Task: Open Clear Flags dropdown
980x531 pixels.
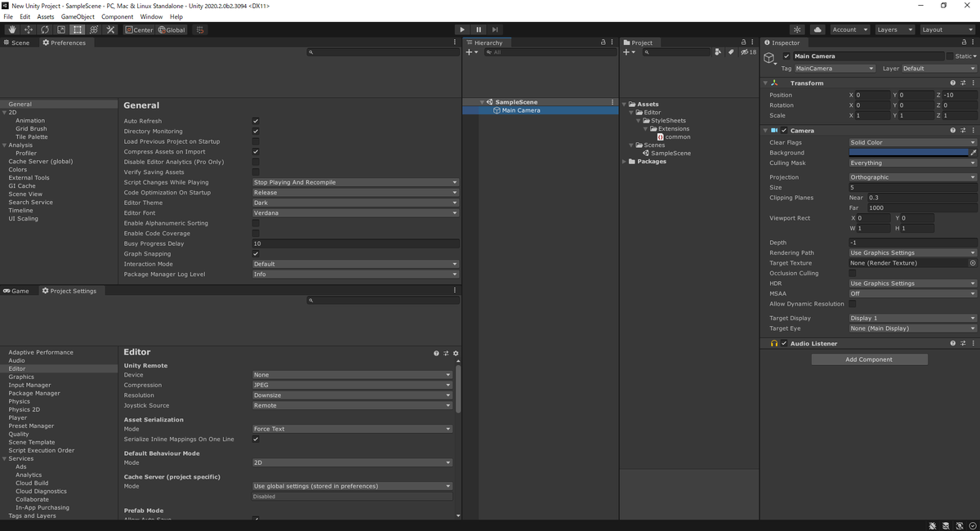Action: pos(912,142)
